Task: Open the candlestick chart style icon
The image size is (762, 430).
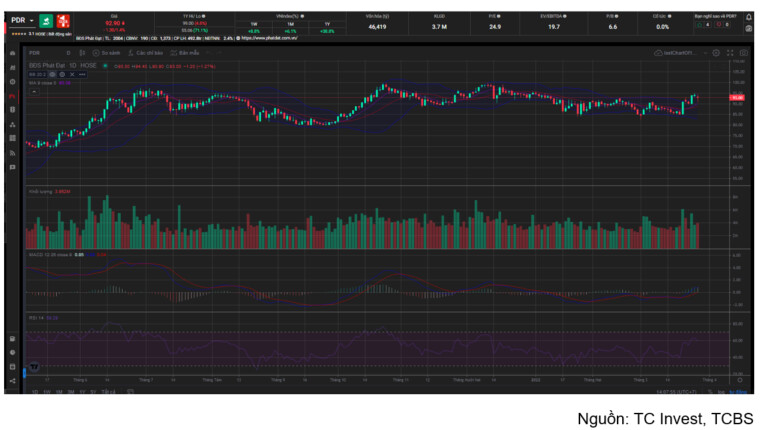Action: (82, 52)
